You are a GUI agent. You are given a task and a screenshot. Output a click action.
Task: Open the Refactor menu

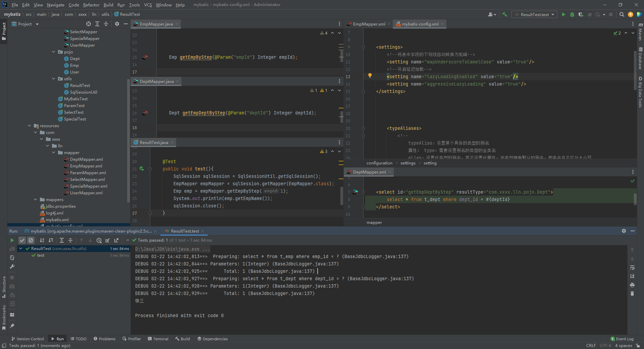pyautogui.click(x=91, y=5)
